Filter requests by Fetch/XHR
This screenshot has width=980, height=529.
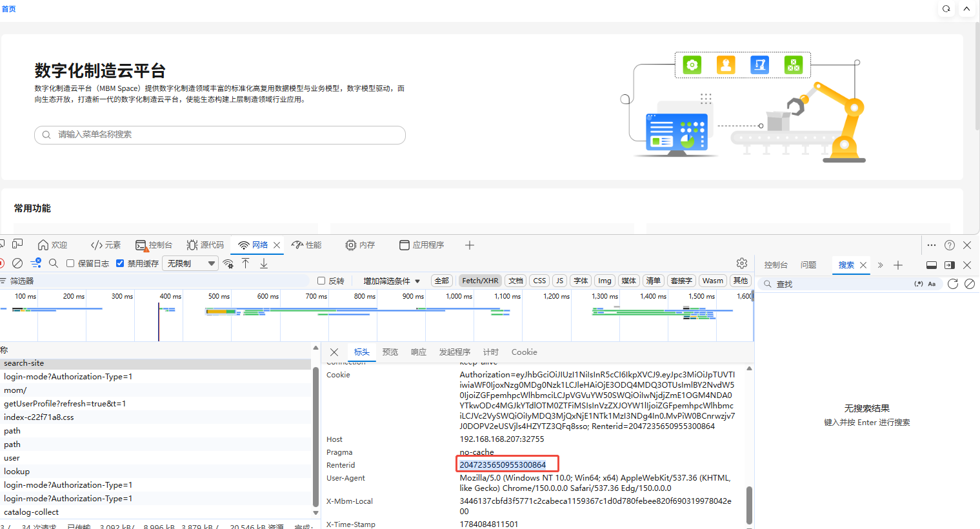click(480, 281)
